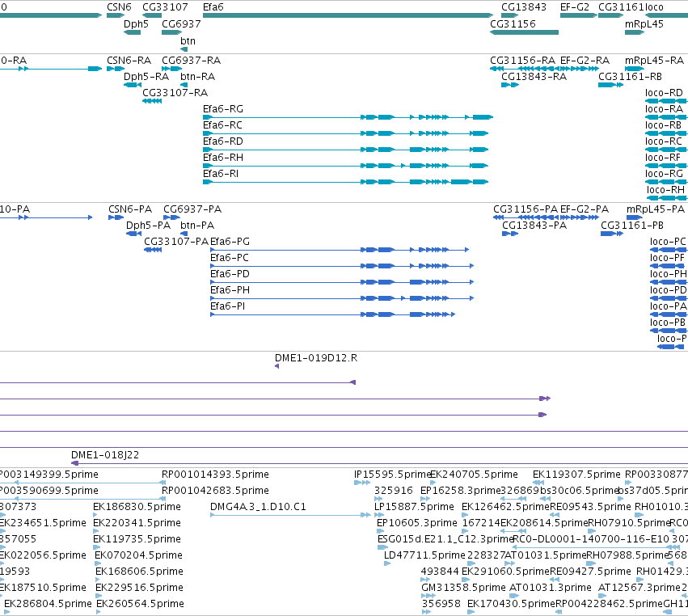Click EST IP15595.5prime
This screenshot has height=616, width=688.
coord(392,475)
